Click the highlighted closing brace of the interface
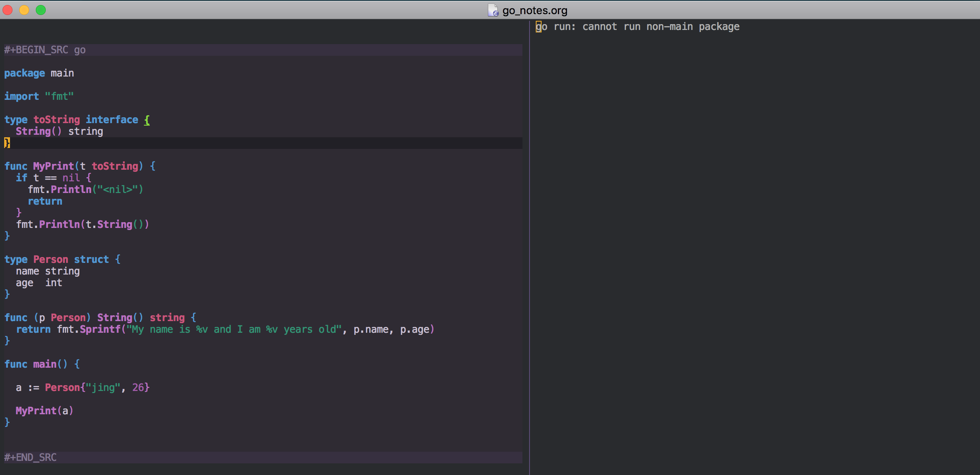Image resolution: width=980 pixels, height=475 pixels. 7,143
